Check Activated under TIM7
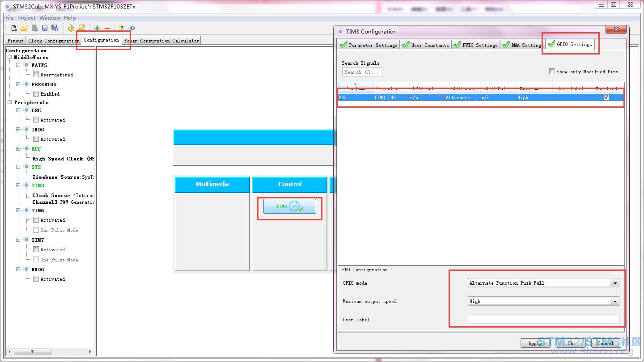Image resolution: width=644 pixels, height=362 pixels. [x=36, y=249]
